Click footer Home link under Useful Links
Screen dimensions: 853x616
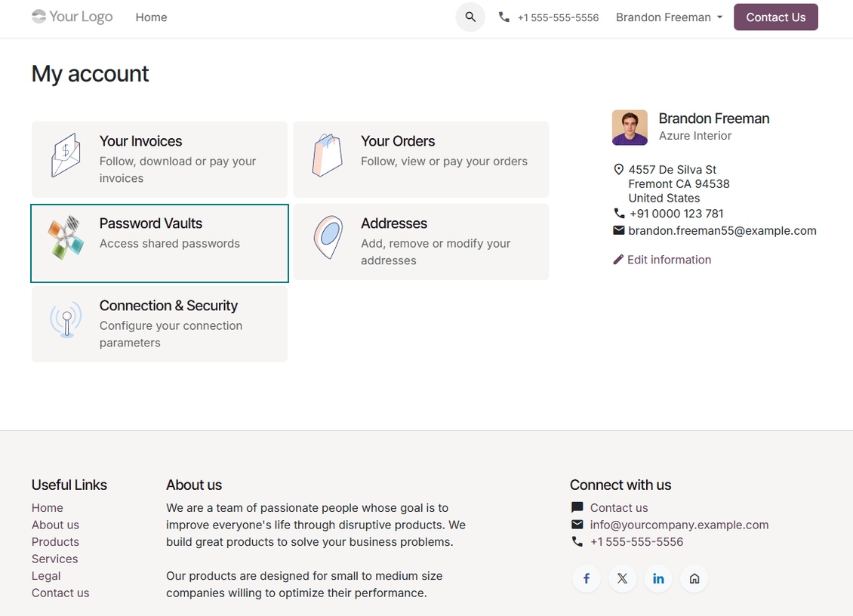coord(48,508)
